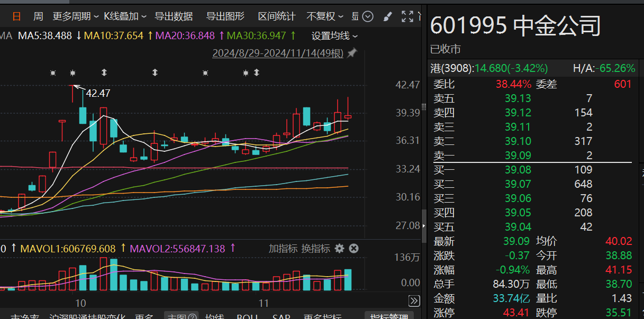Open the circled chevron toolbar overflow icon
The height and width of the screenshot is (319, 644).
coord(369,16)
